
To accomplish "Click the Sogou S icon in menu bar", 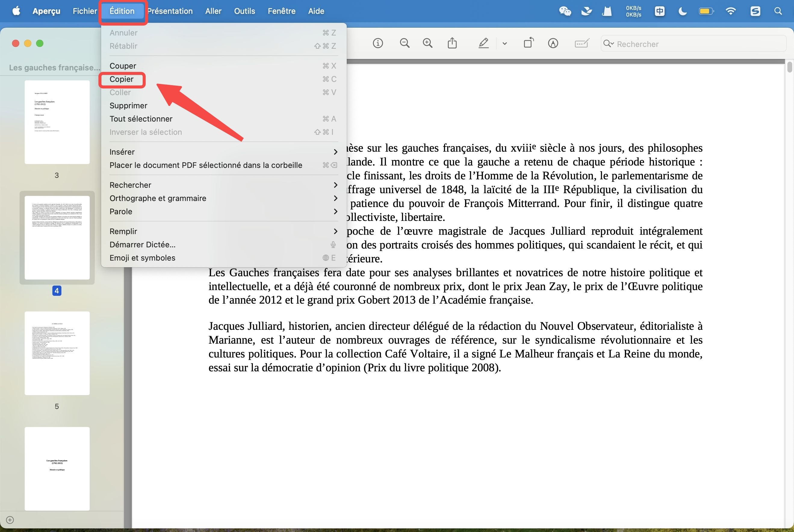I will tap(755, 11).
